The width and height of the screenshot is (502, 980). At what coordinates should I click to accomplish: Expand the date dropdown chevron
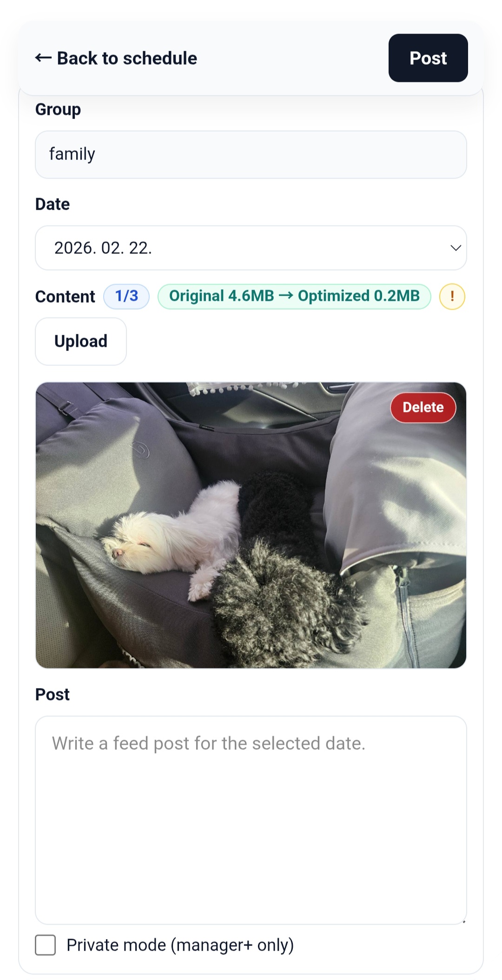click(456, 248)
